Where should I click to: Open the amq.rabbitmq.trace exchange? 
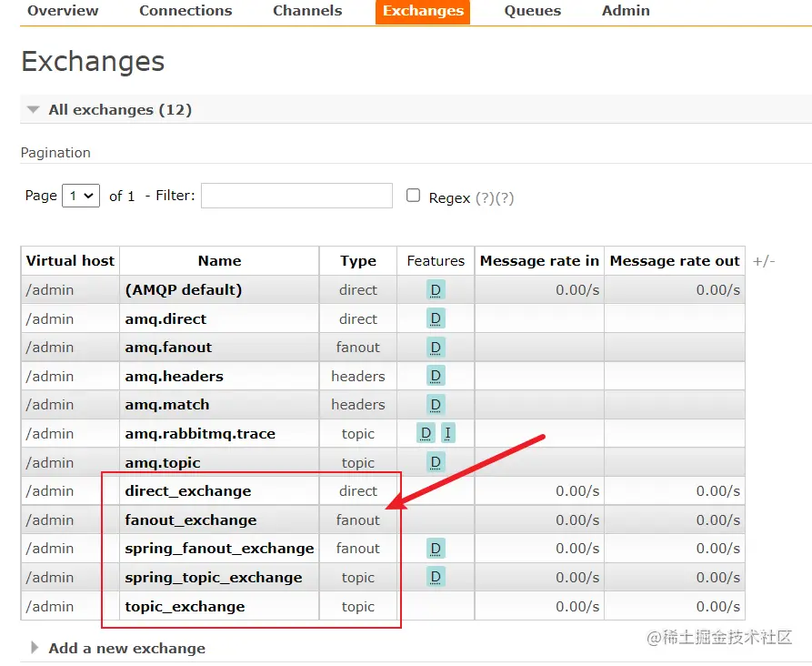pos(200,434)
